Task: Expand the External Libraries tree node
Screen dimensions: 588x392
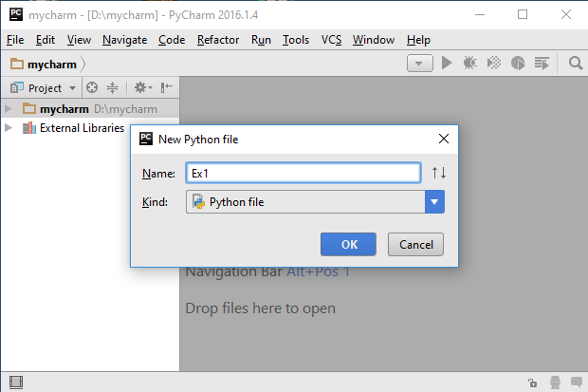Action: pyautogui.click(x=8, y=128)
